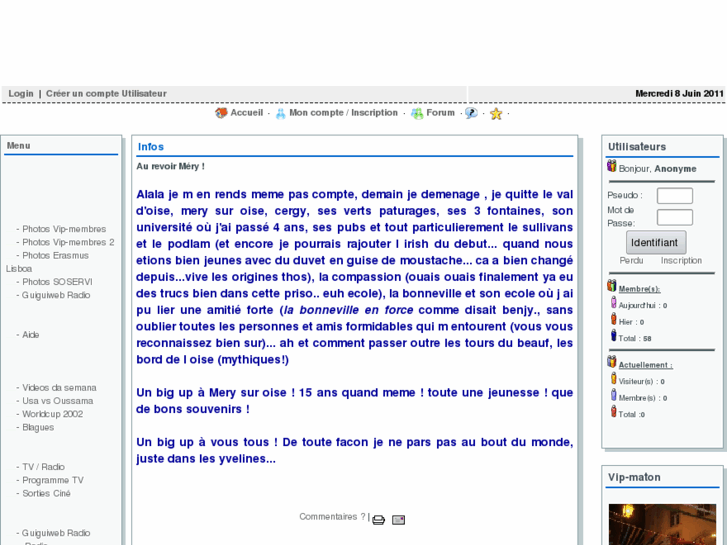
Task: Open Usa vs Oussama entry
Action: [57, 401]
